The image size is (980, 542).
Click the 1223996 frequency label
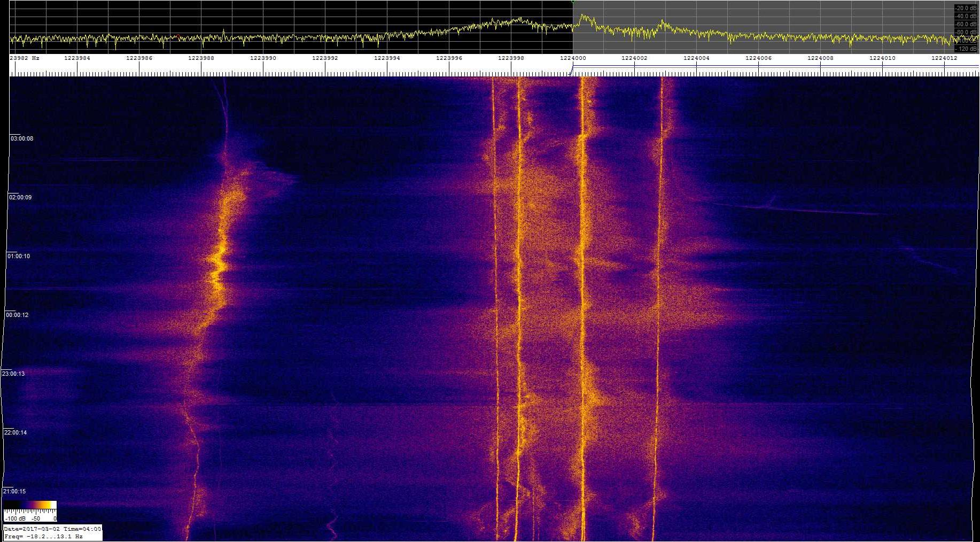click(x=449, y=58)
